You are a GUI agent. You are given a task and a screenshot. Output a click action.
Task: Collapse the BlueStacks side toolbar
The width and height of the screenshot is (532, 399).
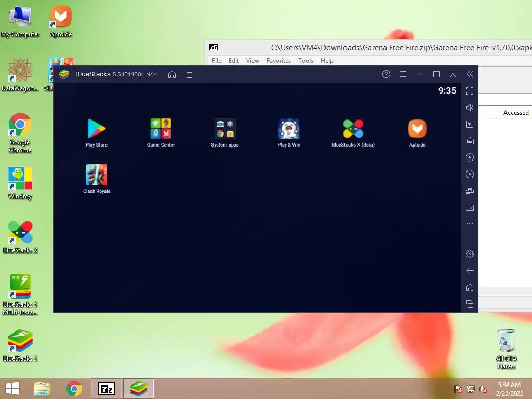tap(470, 74)
